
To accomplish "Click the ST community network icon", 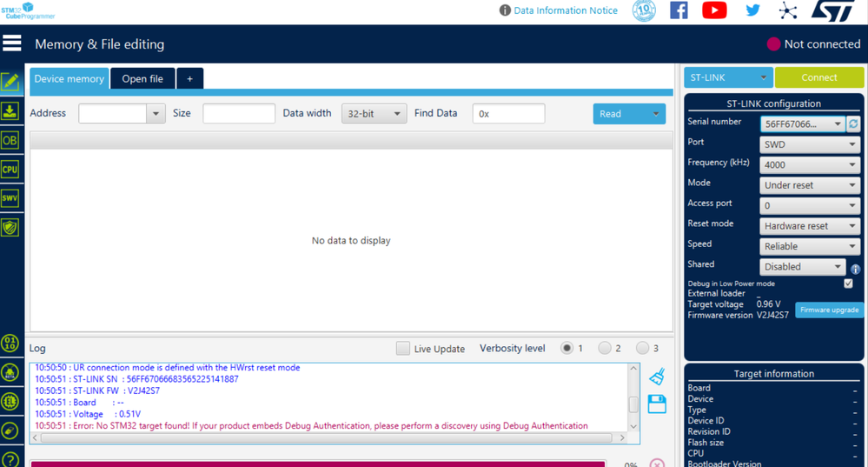I will pyautogui.click(x=788, y=10).
